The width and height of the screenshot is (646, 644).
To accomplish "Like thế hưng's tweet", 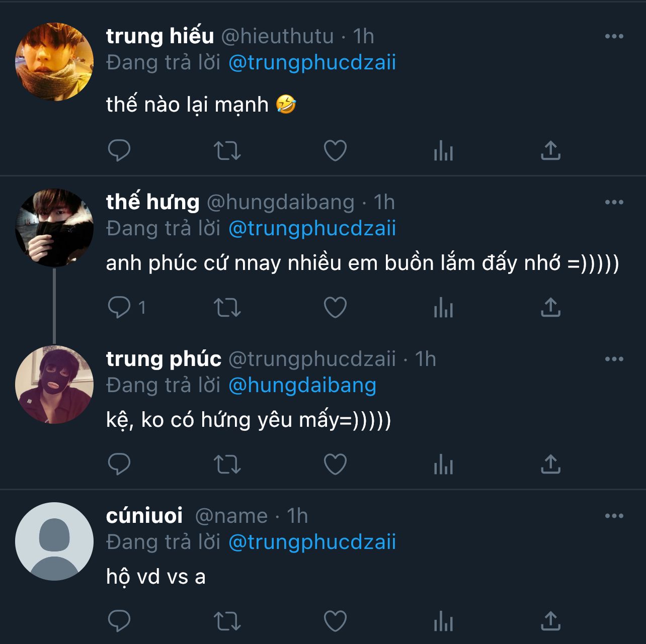I will point(335,307).
